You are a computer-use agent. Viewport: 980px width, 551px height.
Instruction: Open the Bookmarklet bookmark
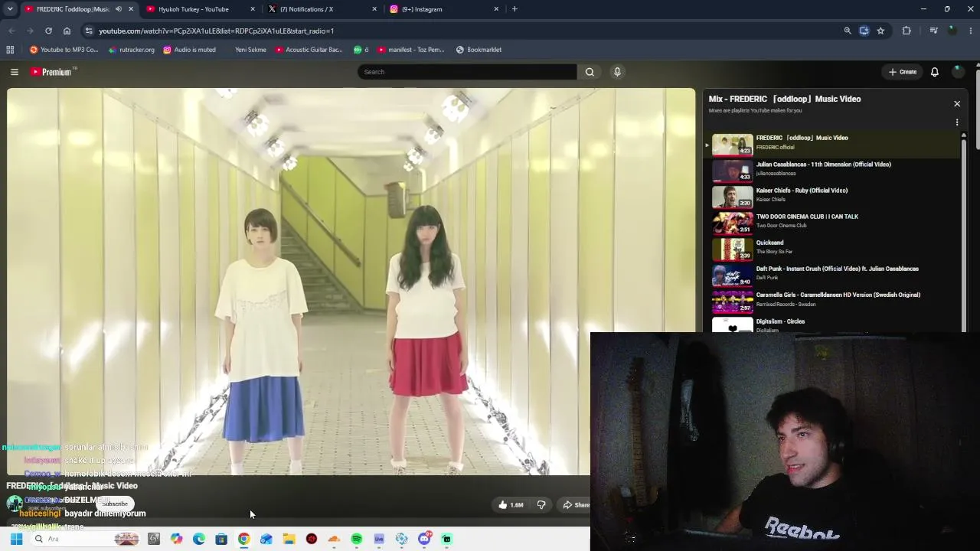point(479,50)
